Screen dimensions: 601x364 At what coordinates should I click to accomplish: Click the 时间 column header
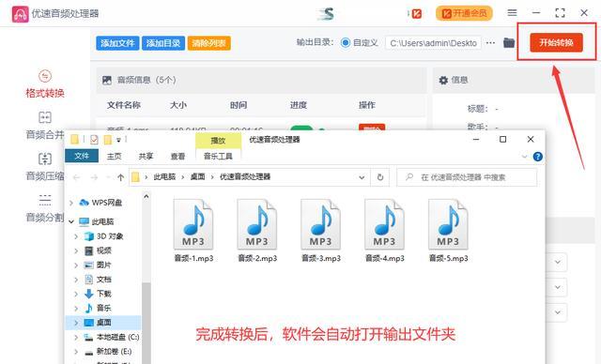point(239,105)
